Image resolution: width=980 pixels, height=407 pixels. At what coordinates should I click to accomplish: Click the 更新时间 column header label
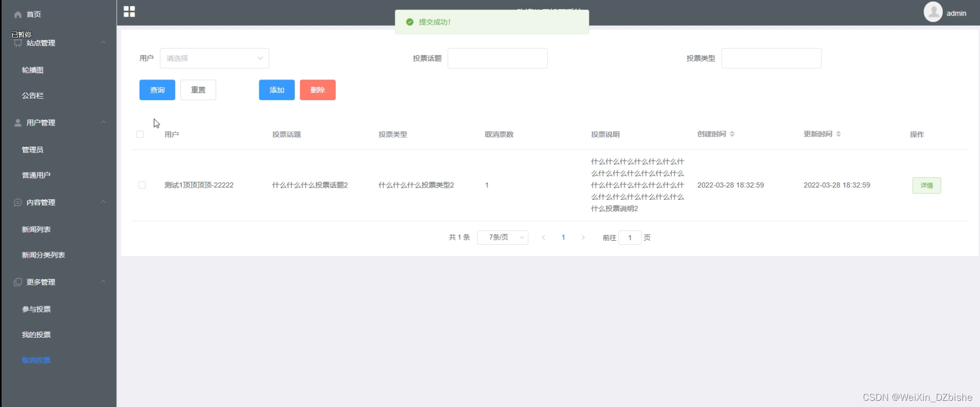pos(818,134)
